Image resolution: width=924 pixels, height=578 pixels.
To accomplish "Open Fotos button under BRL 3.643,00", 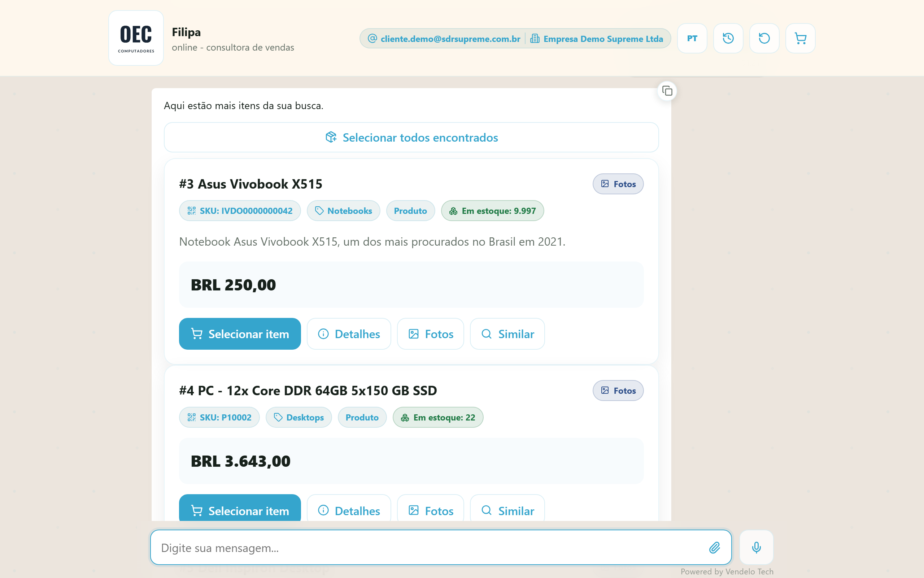I will tap(430, 508).
